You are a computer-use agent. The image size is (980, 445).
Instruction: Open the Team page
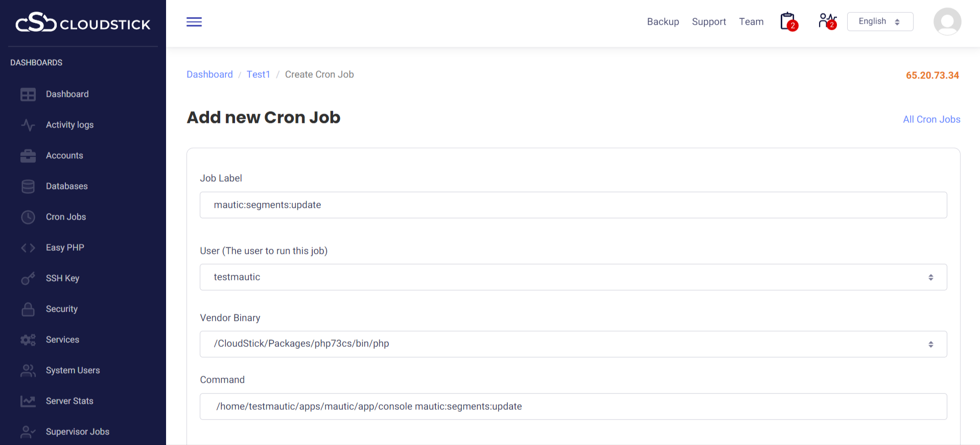pos(751,21)
